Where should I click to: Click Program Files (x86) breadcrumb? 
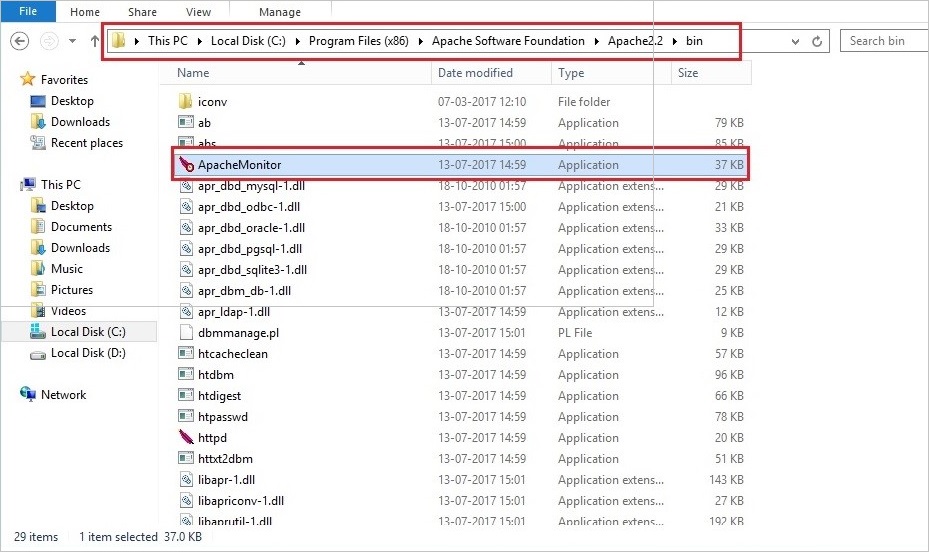pos(358,41)
